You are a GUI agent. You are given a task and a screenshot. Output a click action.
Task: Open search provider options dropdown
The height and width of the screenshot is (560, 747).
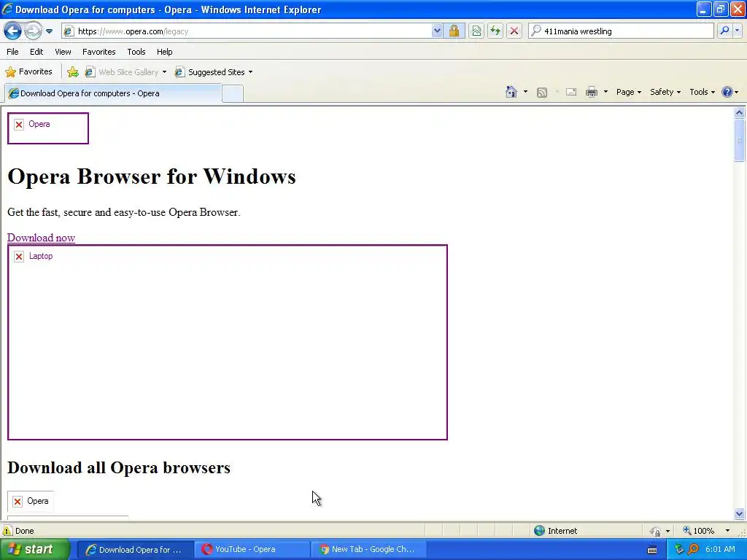click(x=737, y=31)
